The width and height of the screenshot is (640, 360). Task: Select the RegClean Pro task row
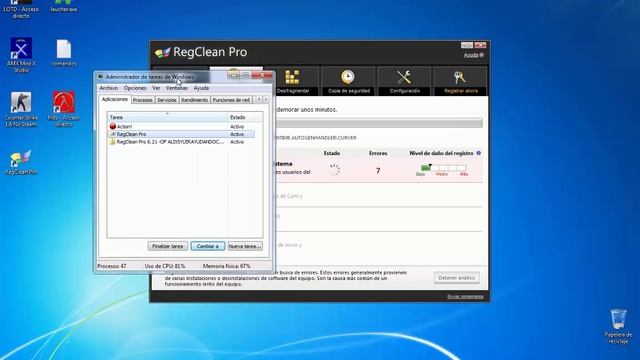tap(181, 134)
